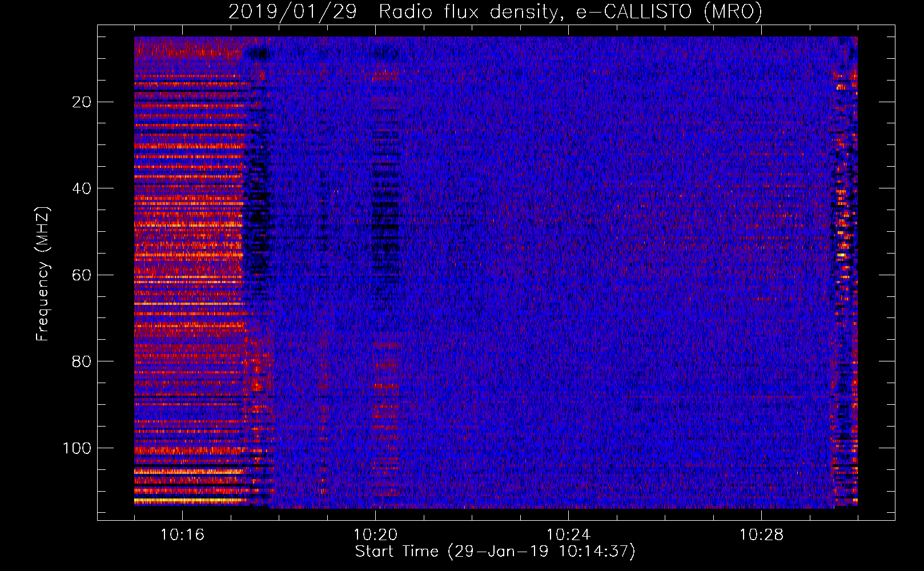Click the 'Start Time (29-Jan-19 10:14:37)' label

[495, 552]
